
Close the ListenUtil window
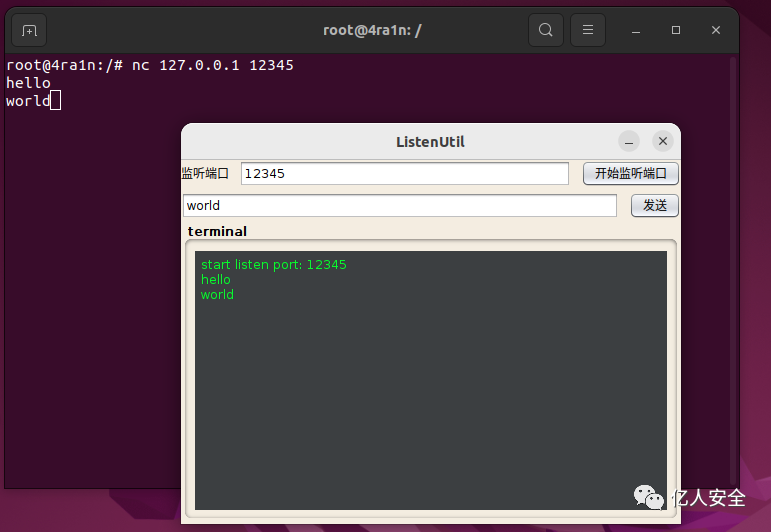(663, 142)
